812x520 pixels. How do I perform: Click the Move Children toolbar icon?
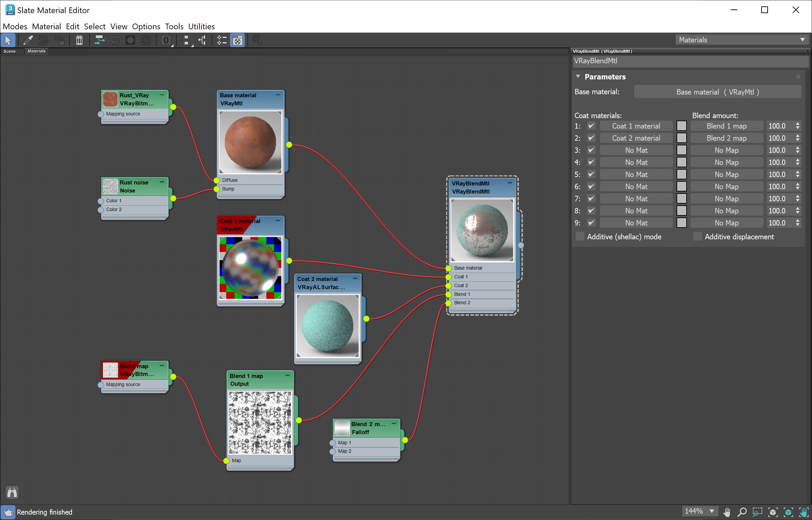(99, 40)
